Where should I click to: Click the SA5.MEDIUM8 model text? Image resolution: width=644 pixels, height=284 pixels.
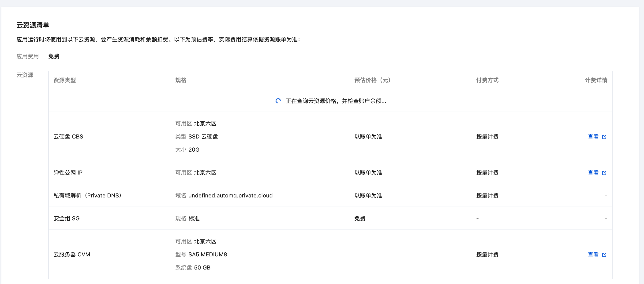tap(207, 254)
